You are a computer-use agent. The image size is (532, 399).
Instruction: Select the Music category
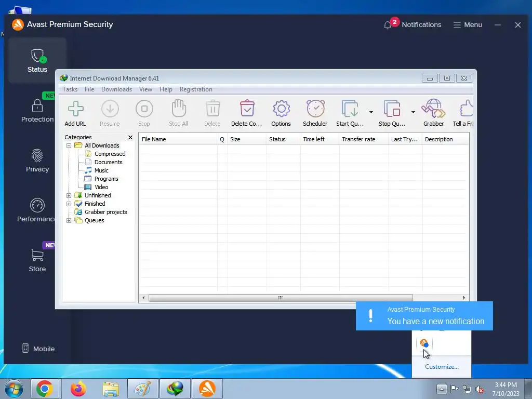(x=101, y=170)
